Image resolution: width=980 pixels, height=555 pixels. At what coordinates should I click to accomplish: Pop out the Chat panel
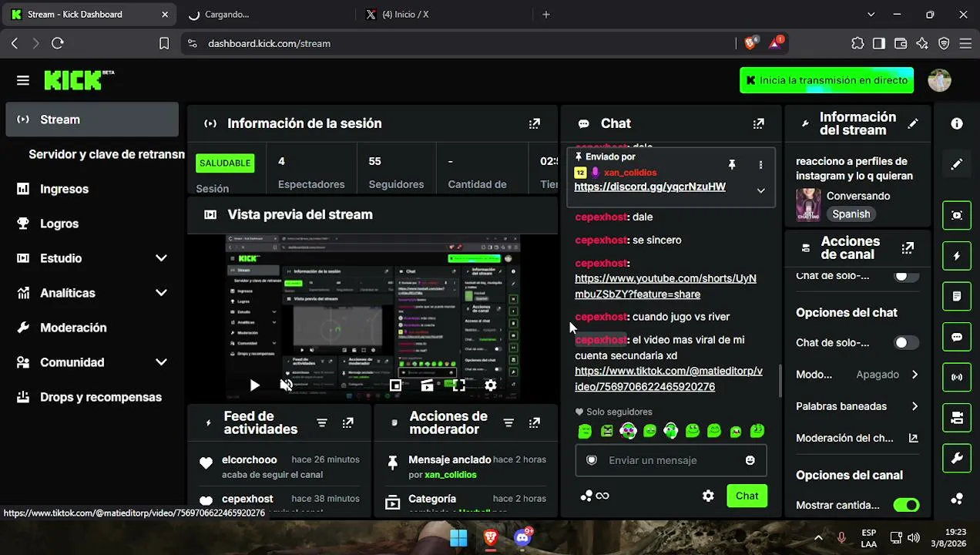click(758, 123)
